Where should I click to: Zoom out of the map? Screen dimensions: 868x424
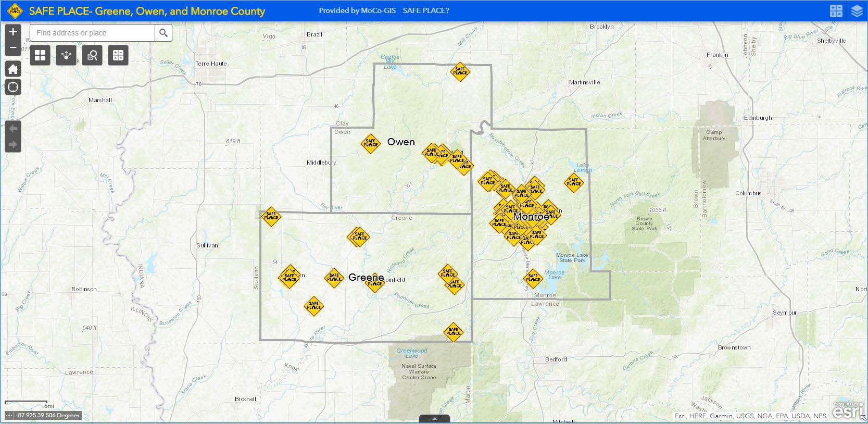pos(13,48)
